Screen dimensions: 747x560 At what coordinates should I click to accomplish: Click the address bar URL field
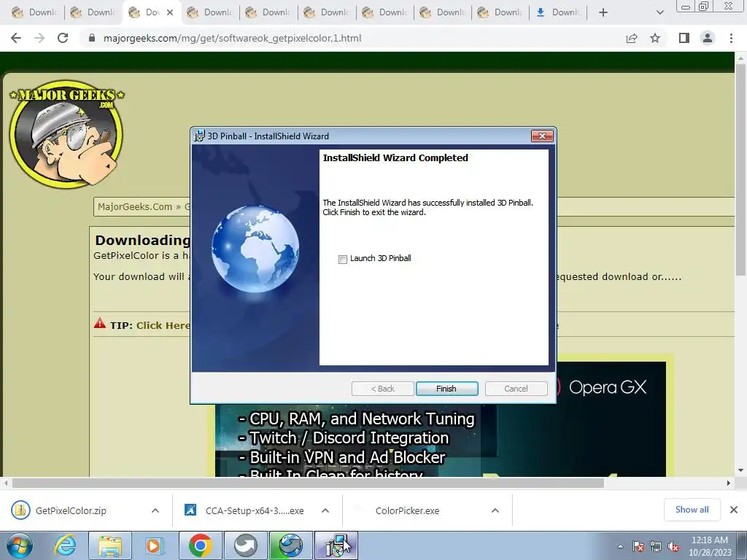coord(352,38)
